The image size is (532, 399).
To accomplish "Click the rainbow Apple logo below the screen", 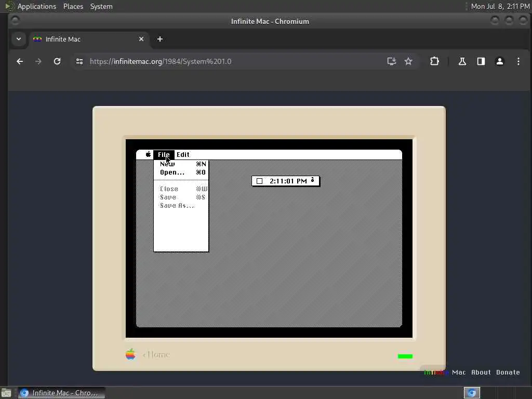I will point(130,354).
